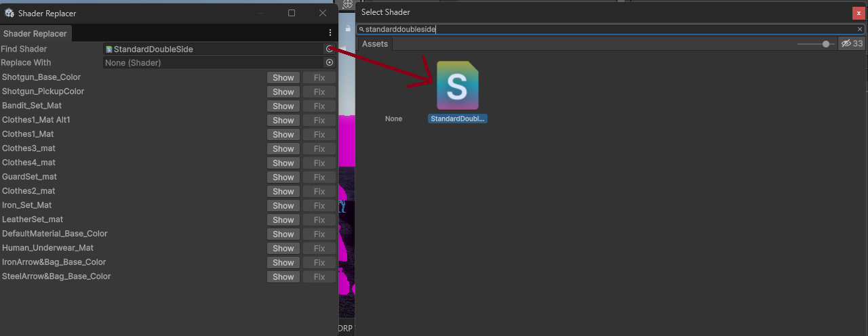Show the Shotgun_Base_Color material
868x336 pixels.
(283, 77)
